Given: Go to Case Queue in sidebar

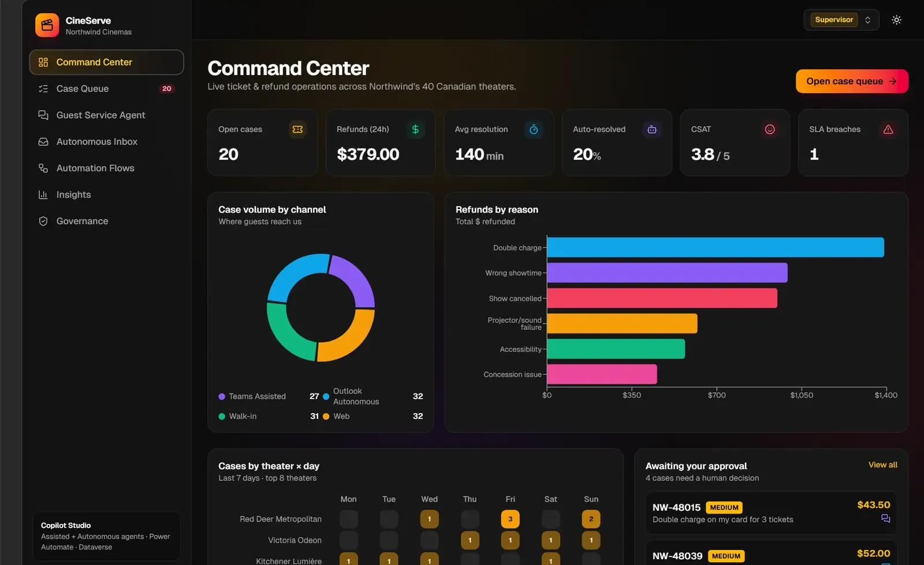Looking at the screenshot, I should [106, 89].
